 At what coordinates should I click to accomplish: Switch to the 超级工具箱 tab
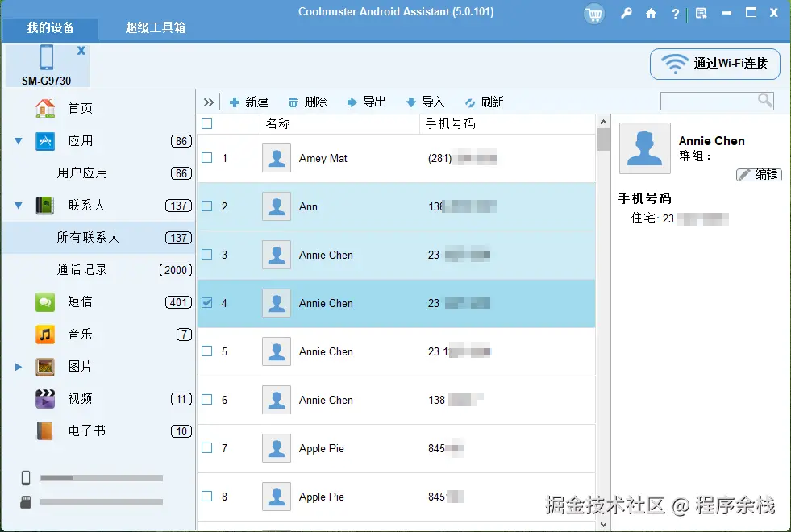click(x=156, y=27)
